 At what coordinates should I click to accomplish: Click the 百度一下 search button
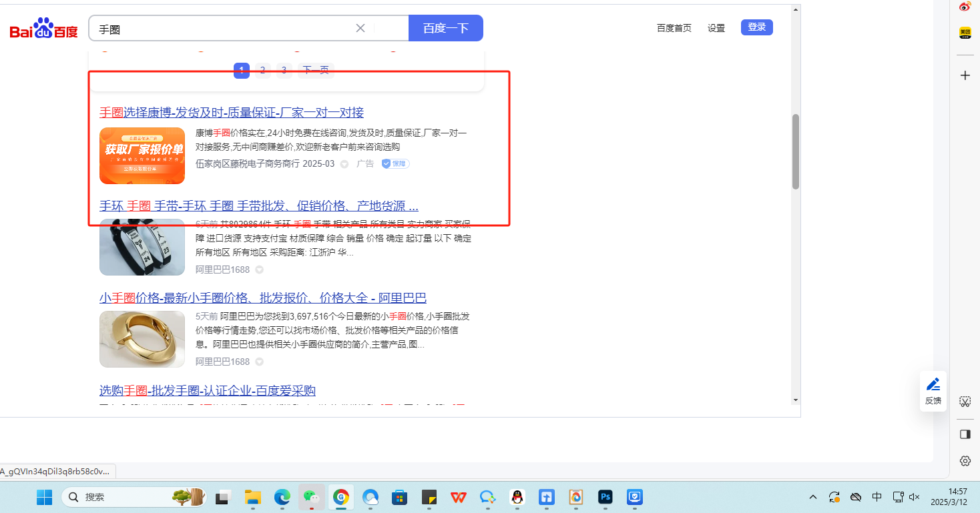tap(445, 28)
